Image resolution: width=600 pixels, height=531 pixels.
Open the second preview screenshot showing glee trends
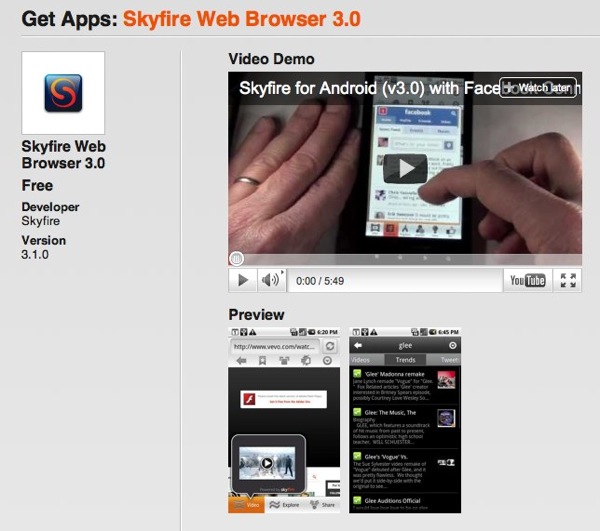(405, 420)
